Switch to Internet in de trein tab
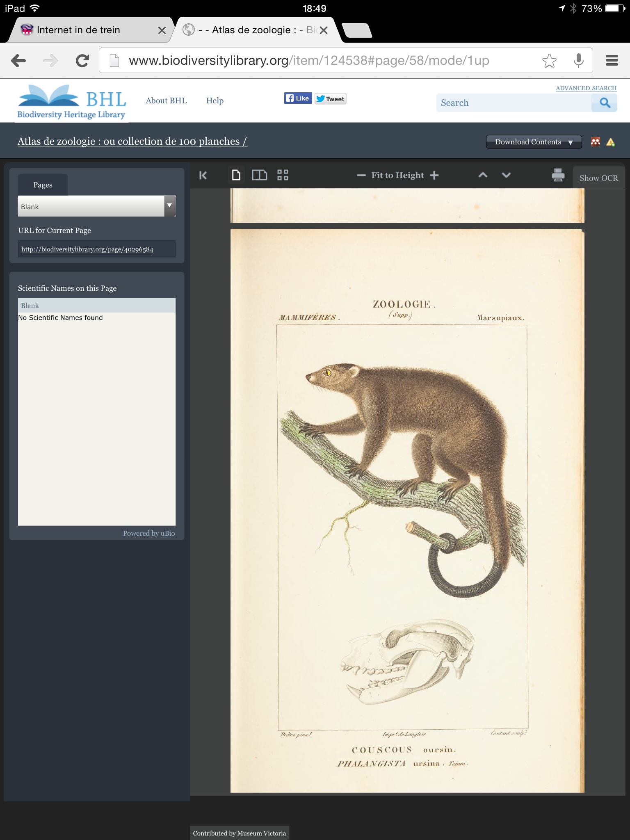The image size is (630, 840). coord(78,30)
